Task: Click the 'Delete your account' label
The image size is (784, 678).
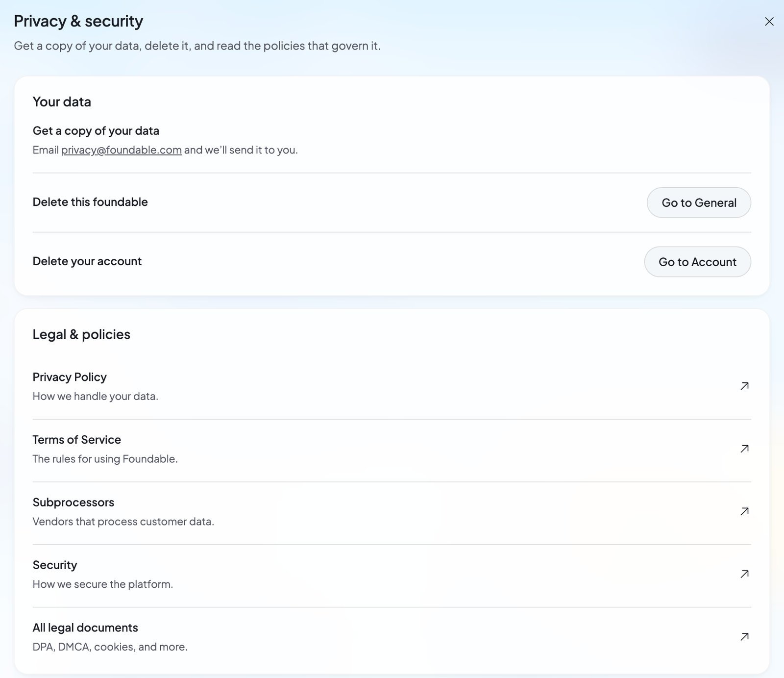Action: [x=87, y=261]
